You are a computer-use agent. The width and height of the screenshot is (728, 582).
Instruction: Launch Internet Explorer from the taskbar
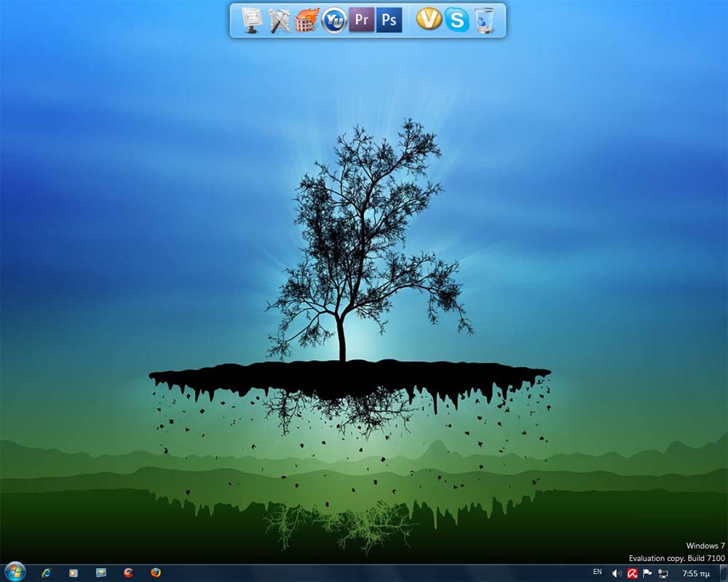[46, 573]
